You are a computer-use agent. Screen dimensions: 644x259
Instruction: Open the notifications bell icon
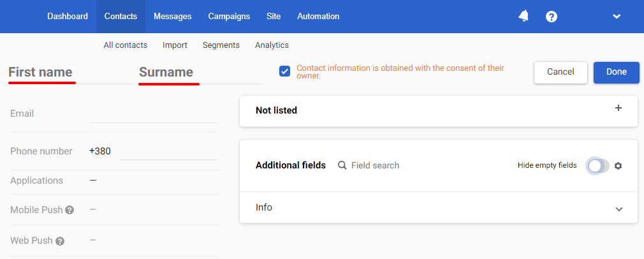pyautogui.click(x=523, y=16)
